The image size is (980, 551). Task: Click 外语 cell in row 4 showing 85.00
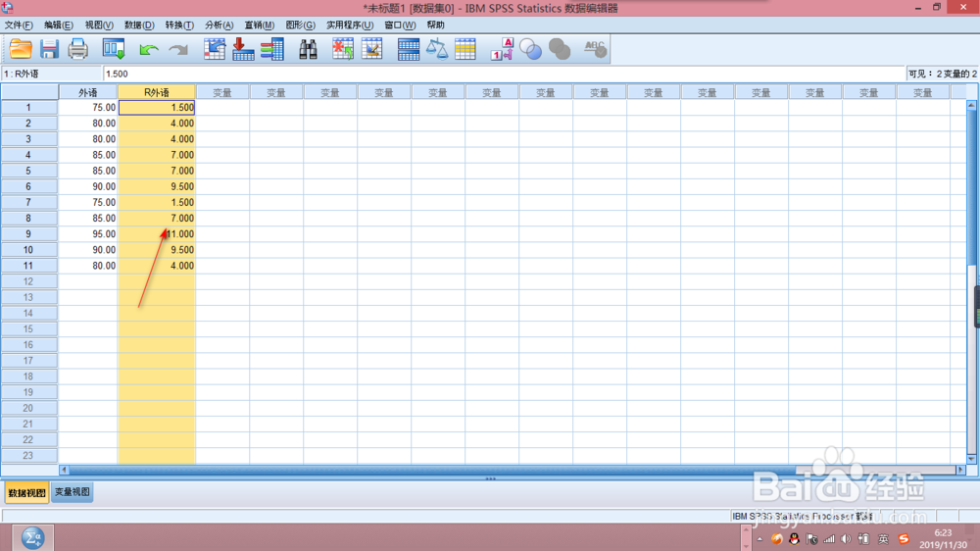coord(88,155)
